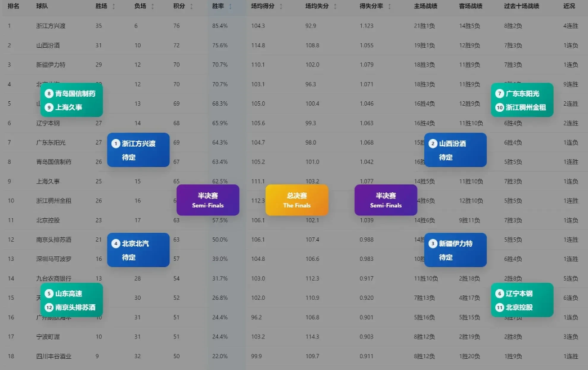Click seed 5 badge beside 山东高速 in bracket
The width and height of the screenshot is (588, 370).
[x=49, y=294]
